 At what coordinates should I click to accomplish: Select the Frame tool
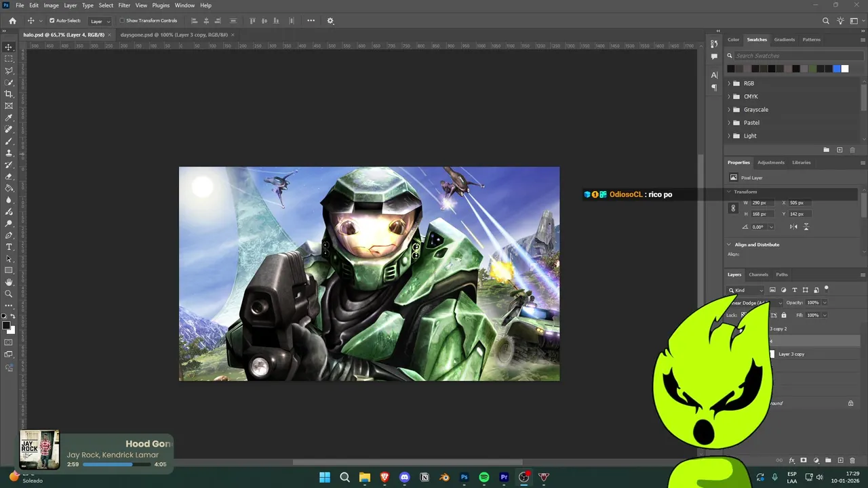point(9,106)
